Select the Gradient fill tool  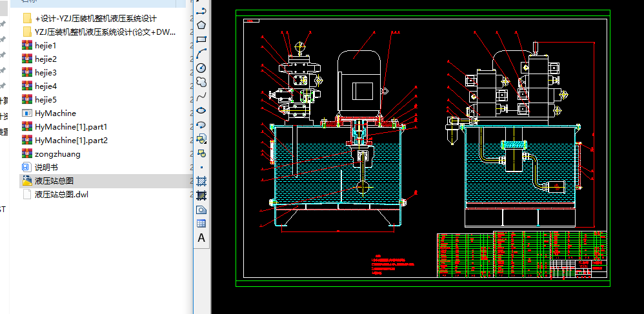point(201,195)
